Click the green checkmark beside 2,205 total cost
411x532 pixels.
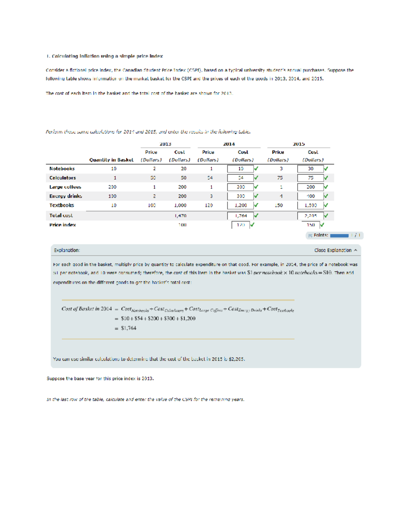[326, 215]
